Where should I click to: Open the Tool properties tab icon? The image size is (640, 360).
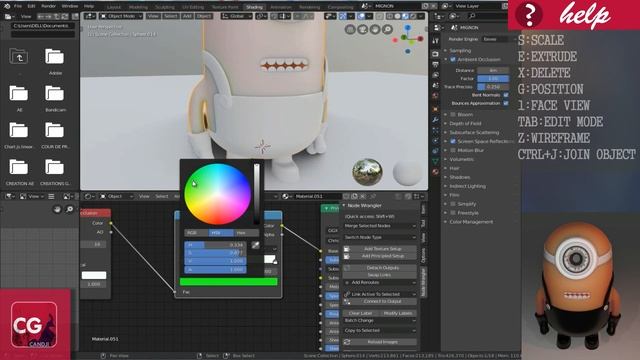(x=436, y=41)
